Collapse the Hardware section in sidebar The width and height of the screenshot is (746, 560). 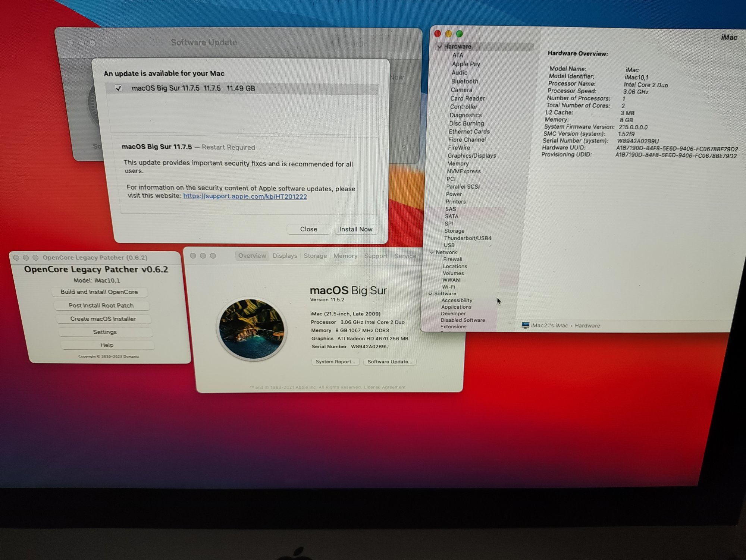point(440,47)
